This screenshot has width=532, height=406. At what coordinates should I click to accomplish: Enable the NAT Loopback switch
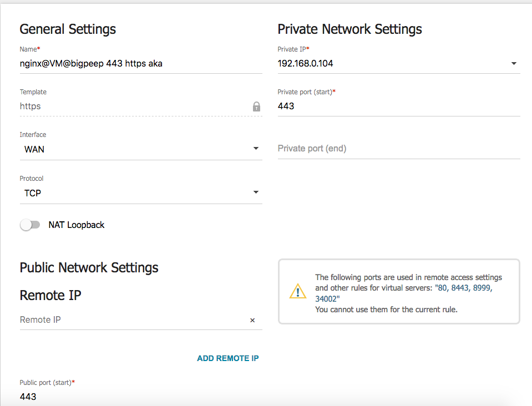30,225
